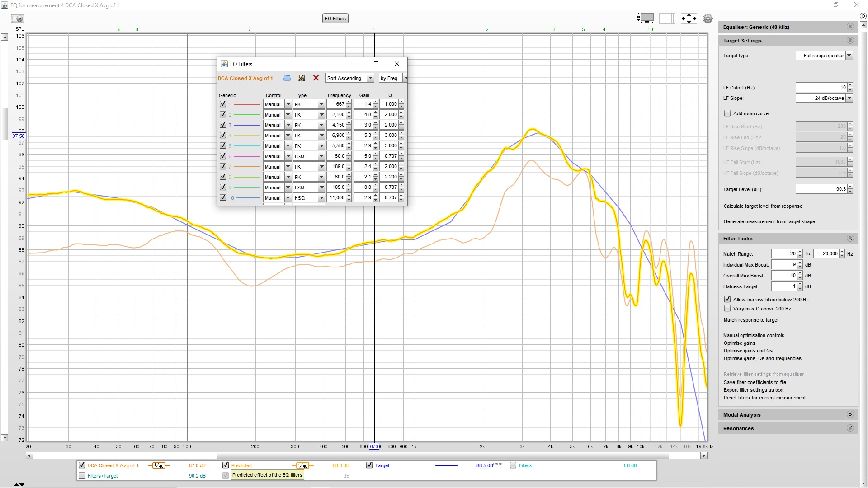Click Optimise gains and Qs
The image size is (868, 488).
click(x=748, y=351)
